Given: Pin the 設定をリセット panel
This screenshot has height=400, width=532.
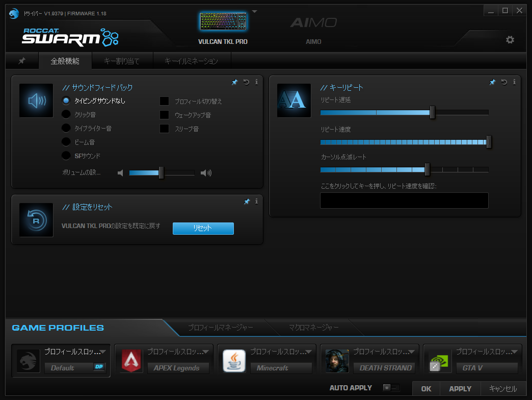Looking at the screenshot, I should pyautogui.click(x=247, y=202).
